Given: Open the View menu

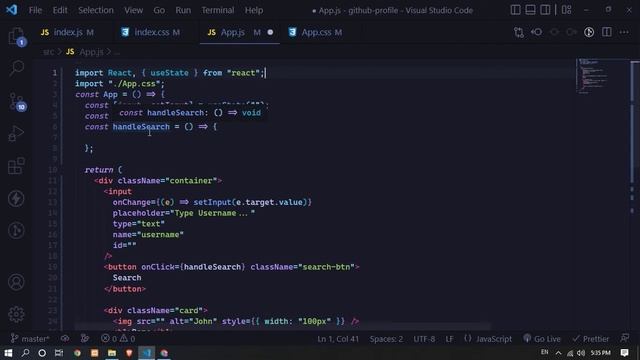Looking at the screenshot, I should click(x=133, y=10).
